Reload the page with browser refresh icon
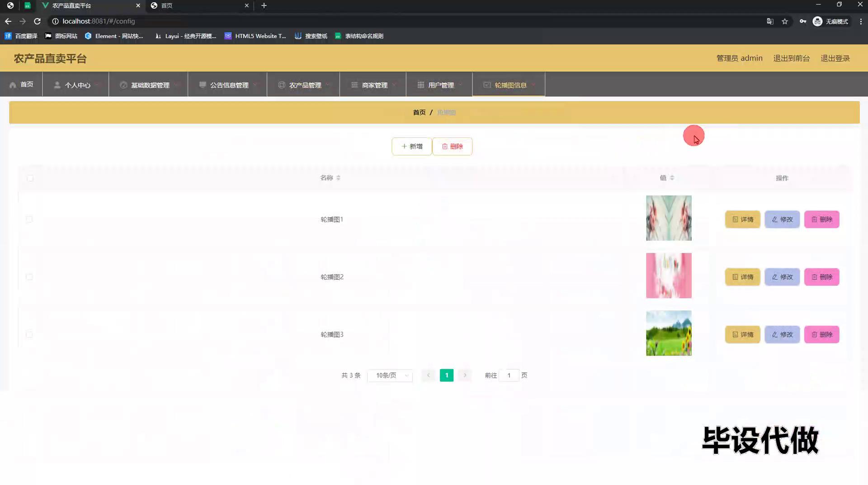Screen dimensions: 868x485 click(x=37, y=21)
